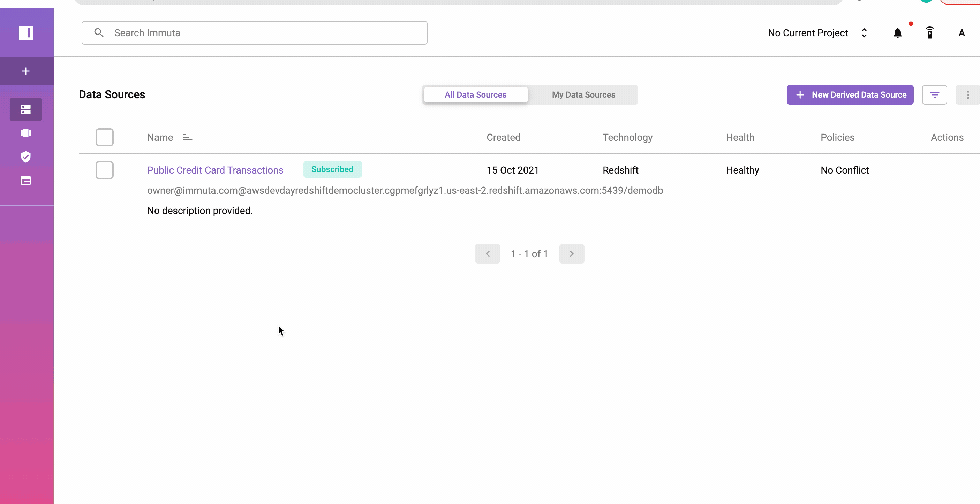Click the '1 - 1 of 1' pagination text

coord(529,254)
